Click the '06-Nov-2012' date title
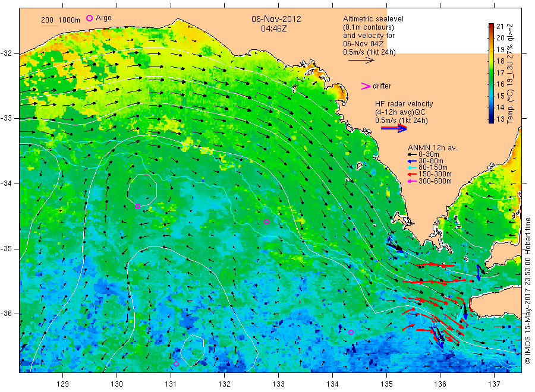 (x=276, y=19)
